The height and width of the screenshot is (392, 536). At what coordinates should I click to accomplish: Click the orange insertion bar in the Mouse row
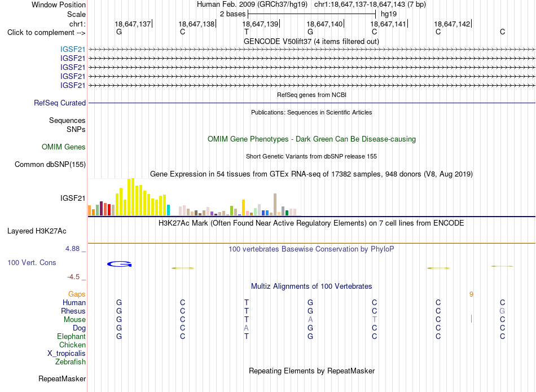pyautogui.click(x=471, y=319)
